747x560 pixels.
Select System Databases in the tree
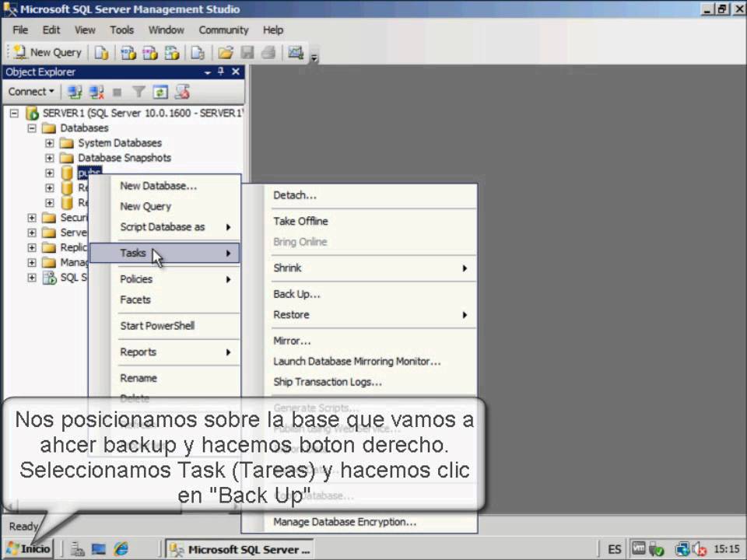[x=120, y=143]
